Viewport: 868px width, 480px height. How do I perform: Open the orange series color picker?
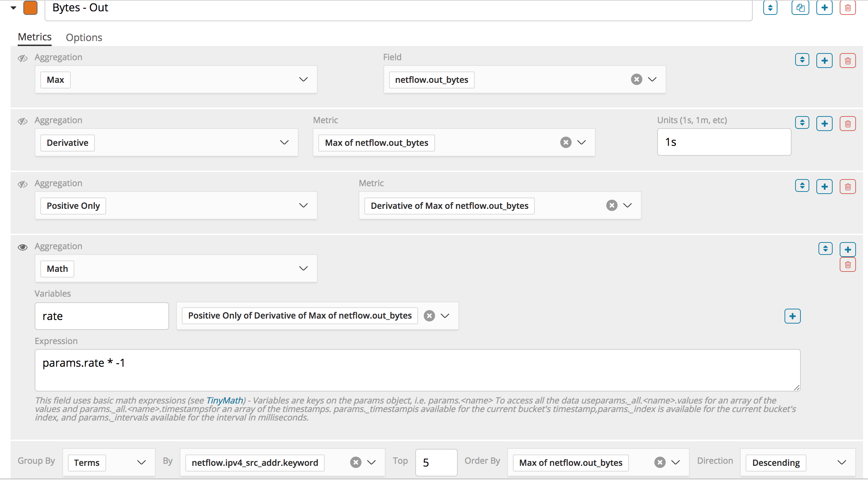pyautogui.click(x=30, y=8)
